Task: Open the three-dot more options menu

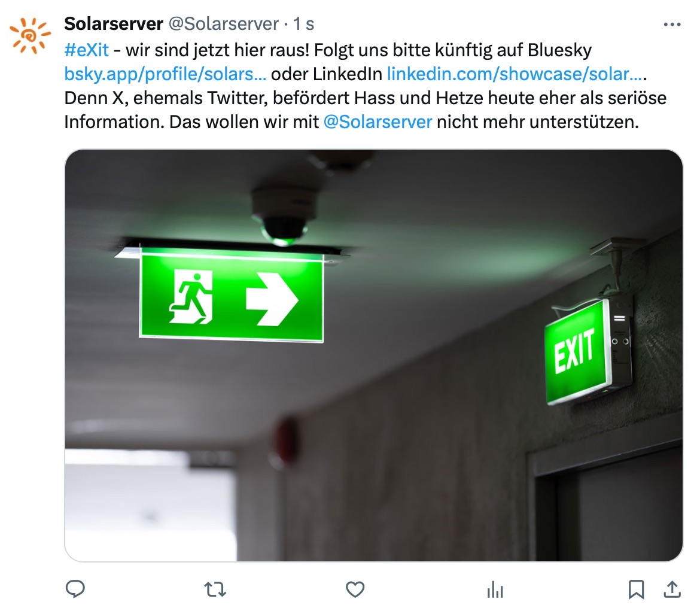Action: [x=672, y=25]
